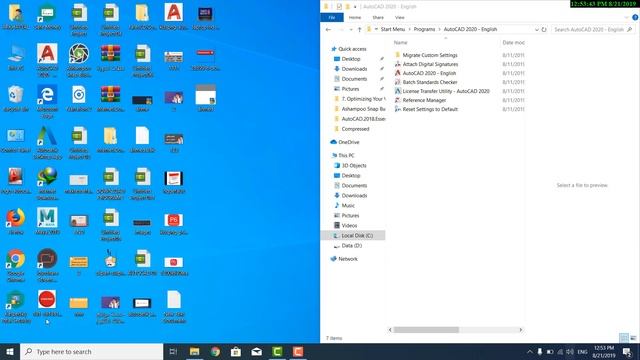Click Microsoft Edge desktop shortcut
The height and width of the screenshot is (360, 640).
point(47,102)
